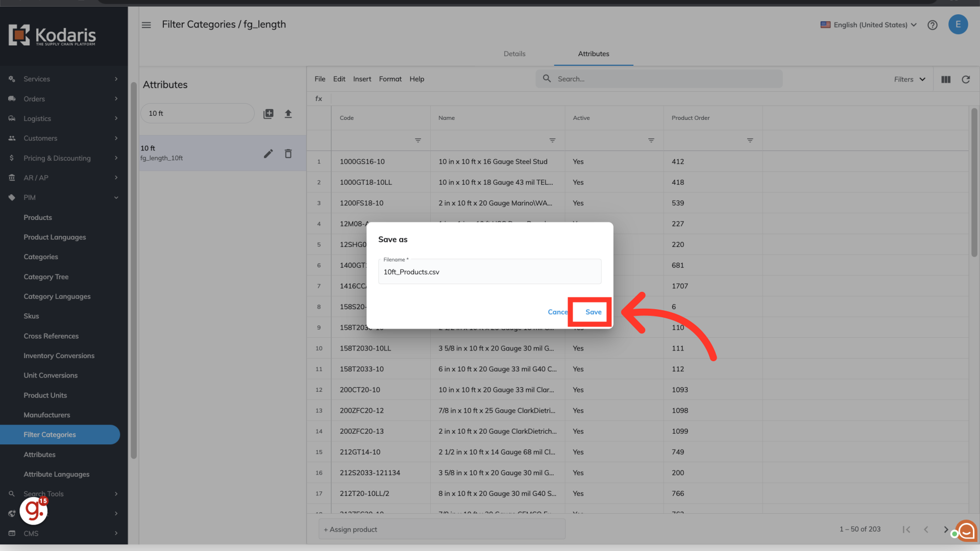Toggle the hamburger sidebar menu
Screen dimensions: 980x551
146,25
